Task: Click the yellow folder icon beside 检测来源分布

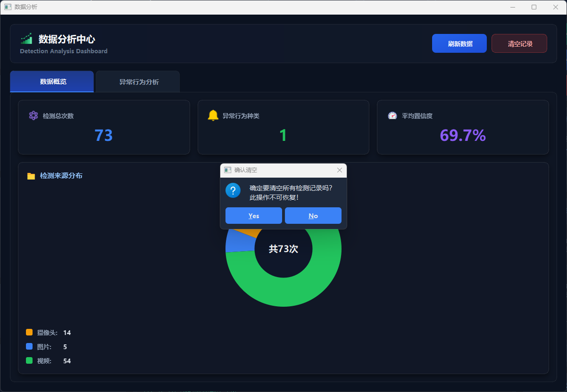Action: click(31, 176)
